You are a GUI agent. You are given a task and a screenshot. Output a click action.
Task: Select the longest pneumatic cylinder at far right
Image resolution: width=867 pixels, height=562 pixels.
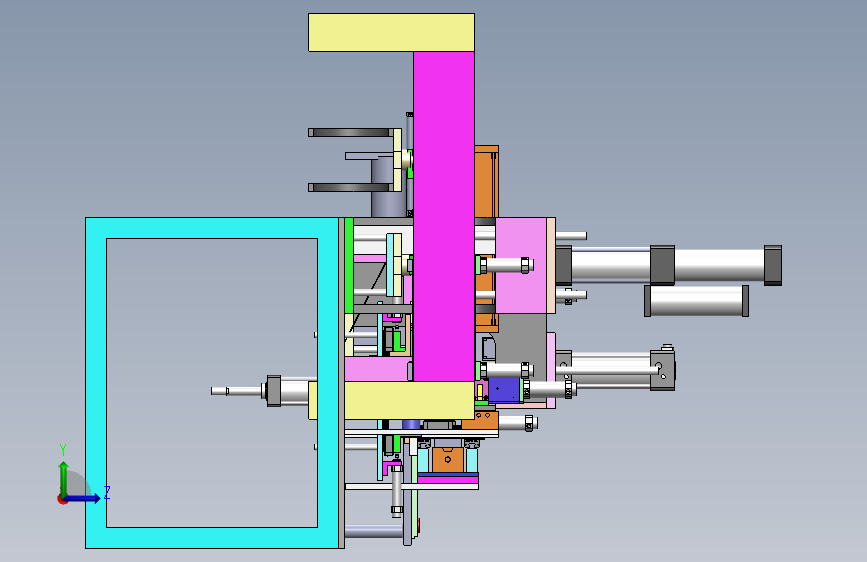tap(668, 266)
